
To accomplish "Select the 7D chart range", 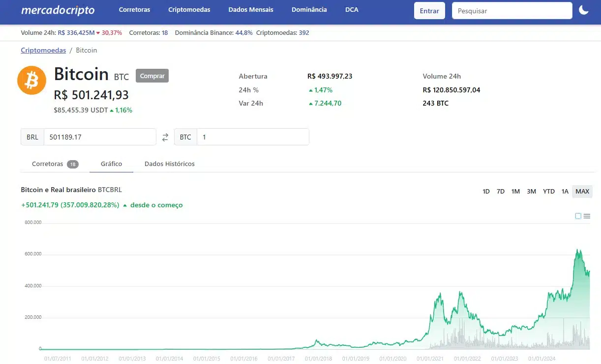I will coord(500,192).
